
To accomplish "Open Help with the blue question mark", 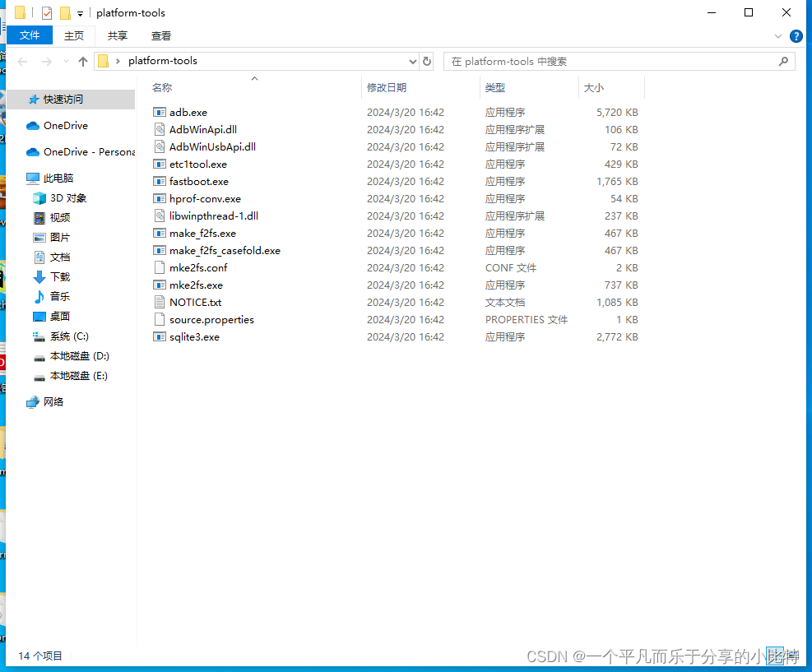I will (796, 36).
